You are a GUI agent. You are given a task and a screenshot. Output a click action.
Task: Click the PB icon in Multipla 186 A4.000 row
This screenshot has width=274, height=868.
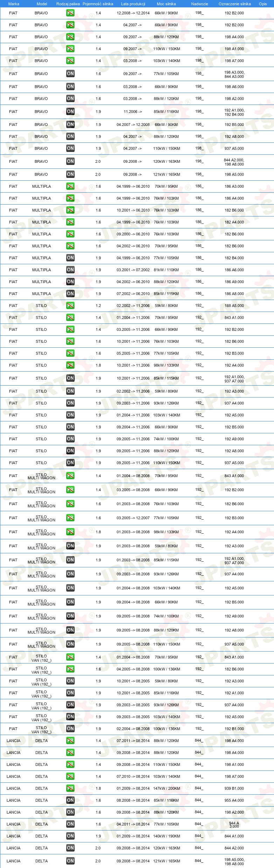coord(70,198)
